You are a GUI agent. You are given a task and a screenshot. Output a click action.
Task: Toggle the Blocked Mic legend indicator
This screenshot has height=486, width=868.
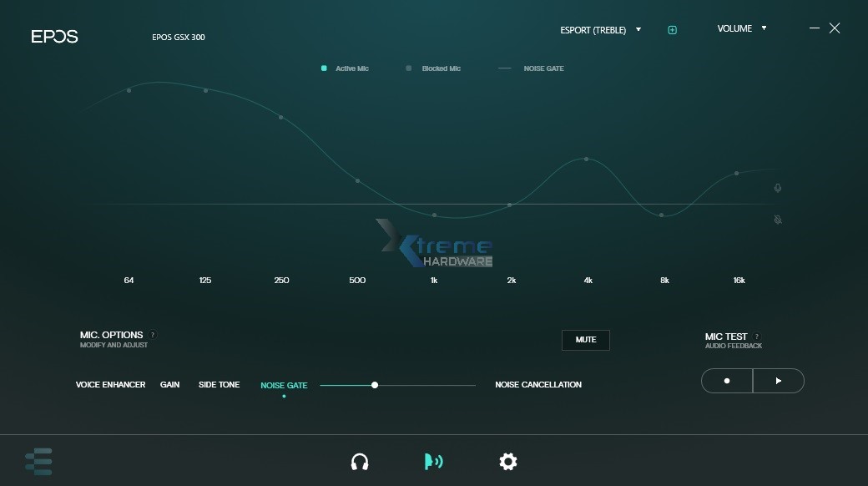pos(409,68)
